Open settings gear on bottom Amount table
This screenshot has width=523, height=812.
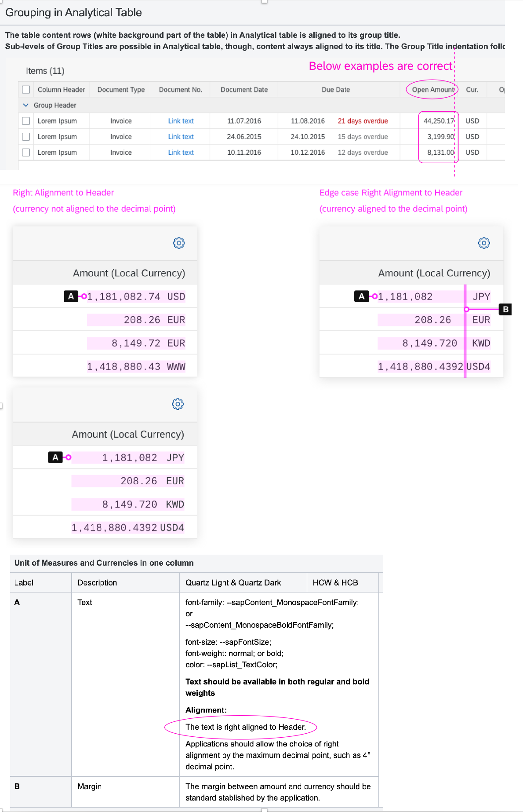177,404
